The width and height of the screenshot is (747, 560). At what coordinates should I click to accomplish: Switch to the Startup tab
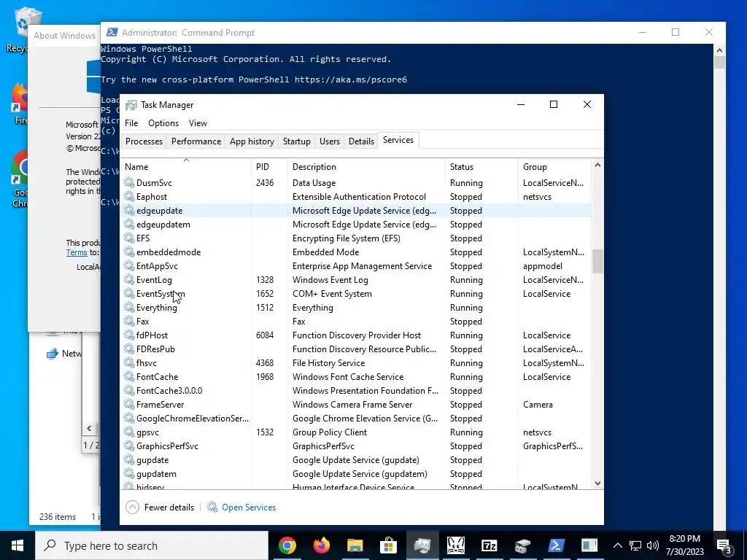(296, 141)
